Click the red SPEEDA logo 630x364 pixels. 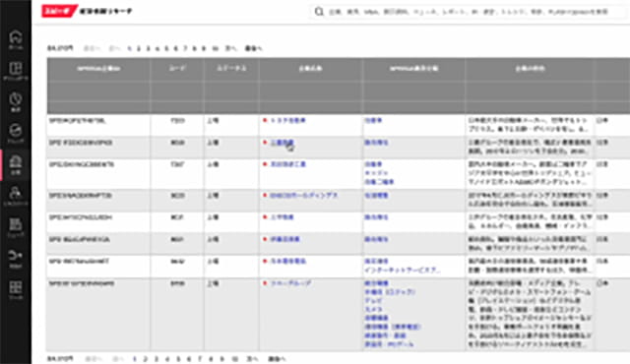[59, 11]
